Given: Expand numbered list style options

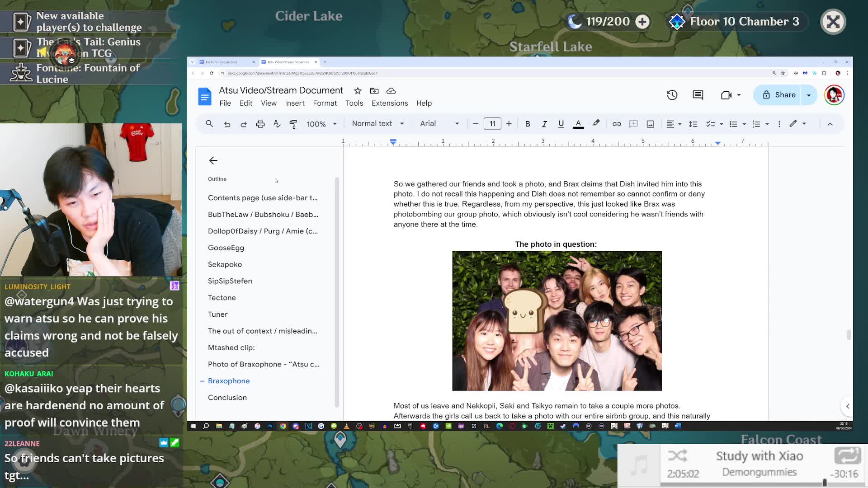Looking at the screenshot, I should coord(767,124).
